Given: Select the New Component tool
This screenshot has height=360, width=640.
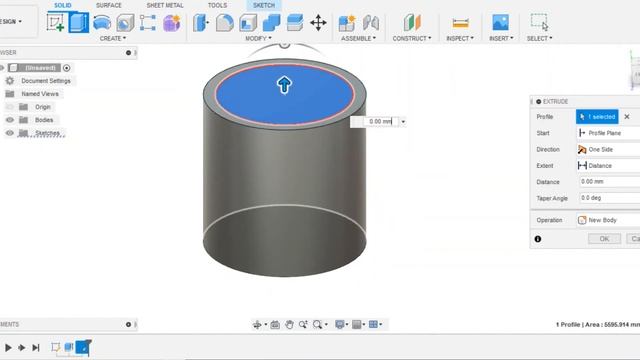Looking at the screenshot, I should pos(347,22).
